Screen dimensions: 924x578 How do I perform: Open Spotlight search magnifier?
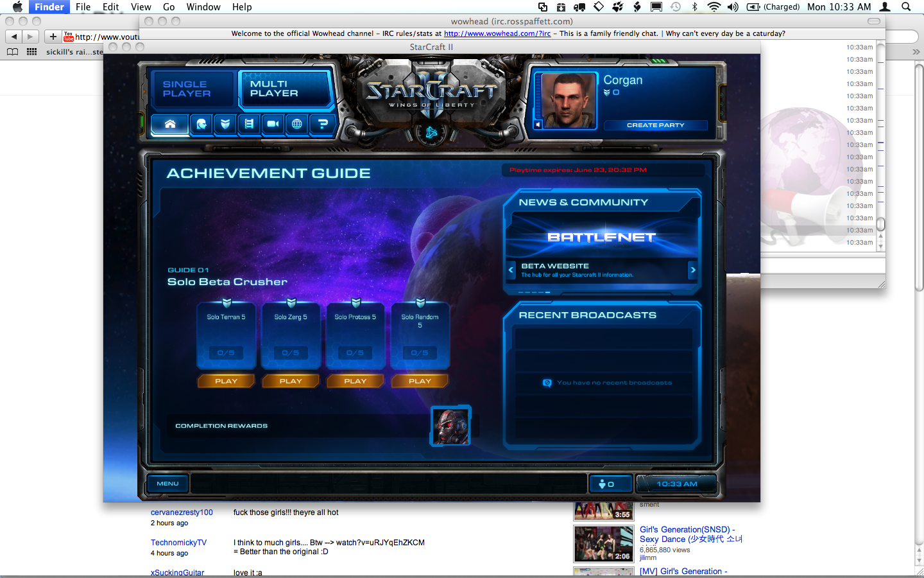point(906,7)
